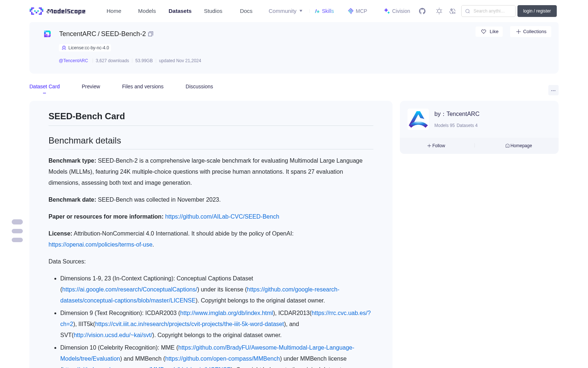The width and height of the screenshot is (588, 368).
Task: Open the BradyFU Awesome-Multimodal MME link
Action: coord(266,347)
